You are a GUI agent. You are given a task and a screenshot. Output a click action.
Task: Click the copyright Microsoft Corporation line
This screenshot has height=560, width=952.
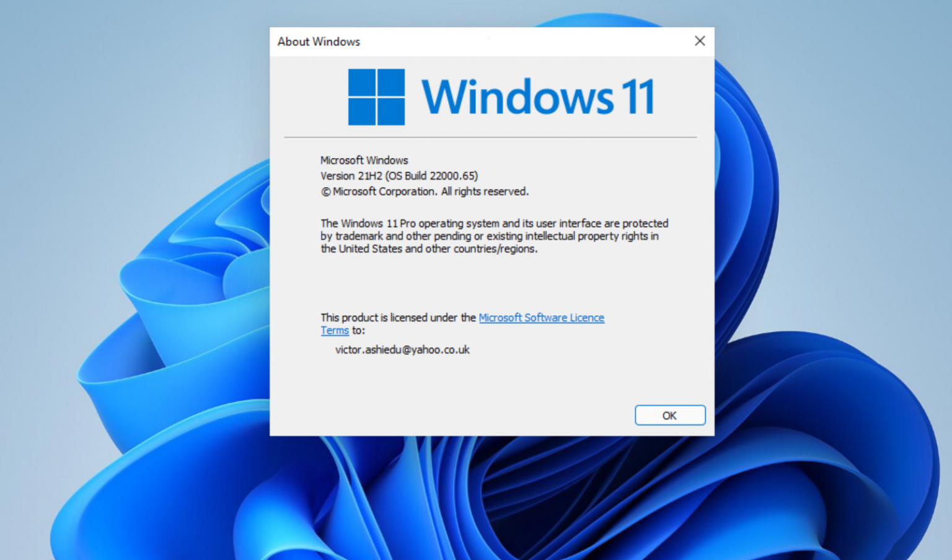click(425, 191)
